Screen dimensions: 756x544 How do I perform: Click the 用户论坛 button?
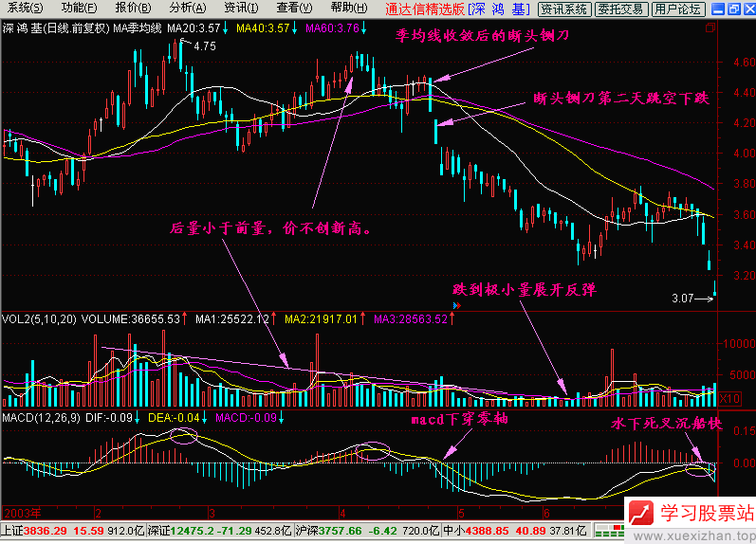pyautogui.click(x=677, y=9)
